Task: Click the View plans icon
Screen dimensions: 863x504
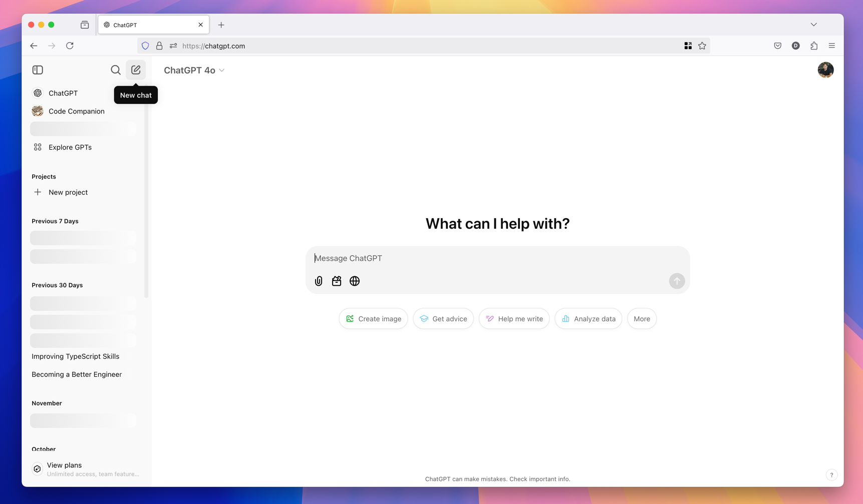Action: [37, 469]
